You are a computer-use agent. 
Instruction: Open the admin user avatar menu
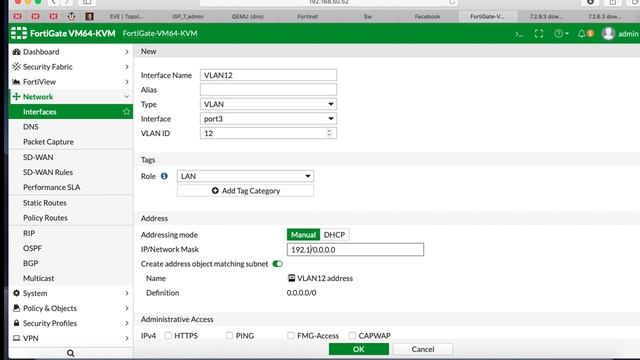pos(608,33)
